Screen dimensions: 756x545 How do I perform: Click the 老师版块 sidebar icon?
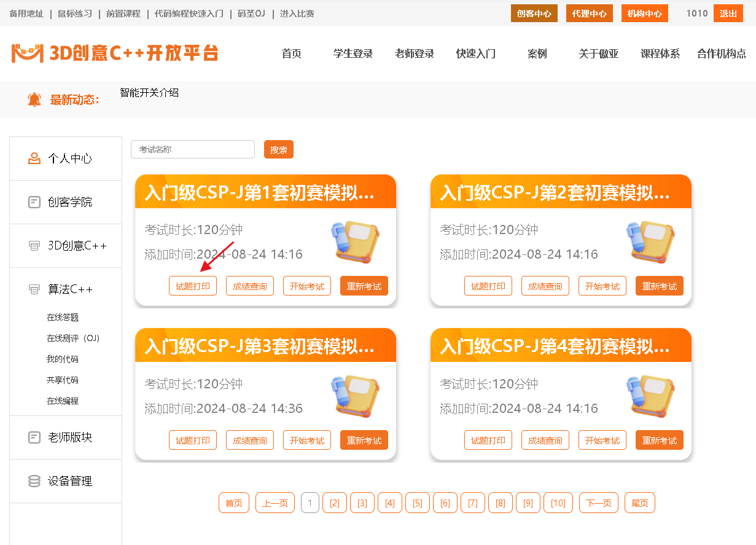34,437
